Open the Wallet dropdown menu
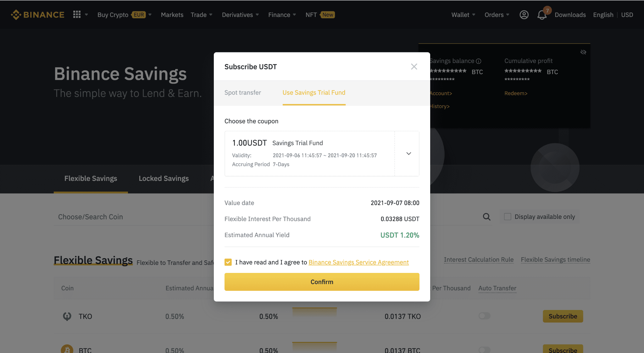Image resolution: width=644 pixels, height=353 pixels. (463, 15)
